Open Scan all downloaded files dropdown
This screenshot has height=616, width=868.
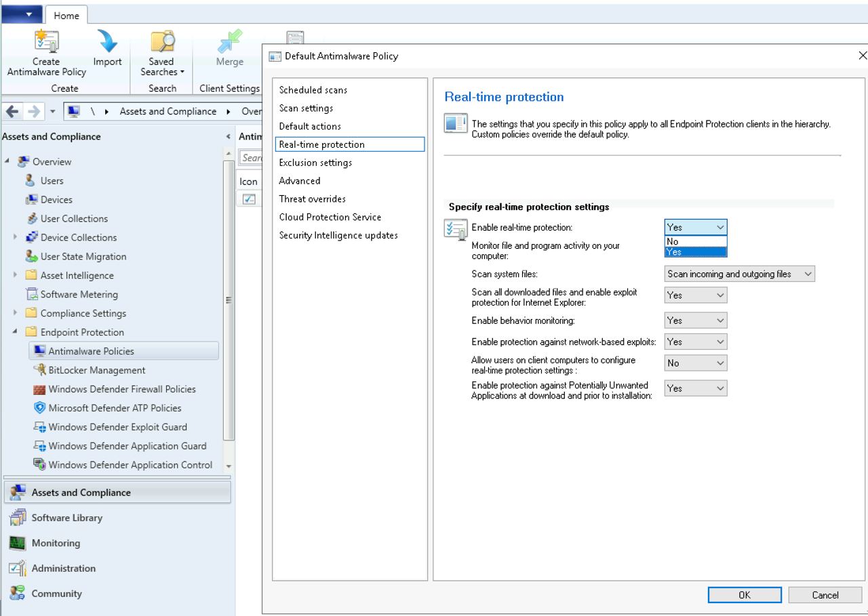click(x=696, y=295)
